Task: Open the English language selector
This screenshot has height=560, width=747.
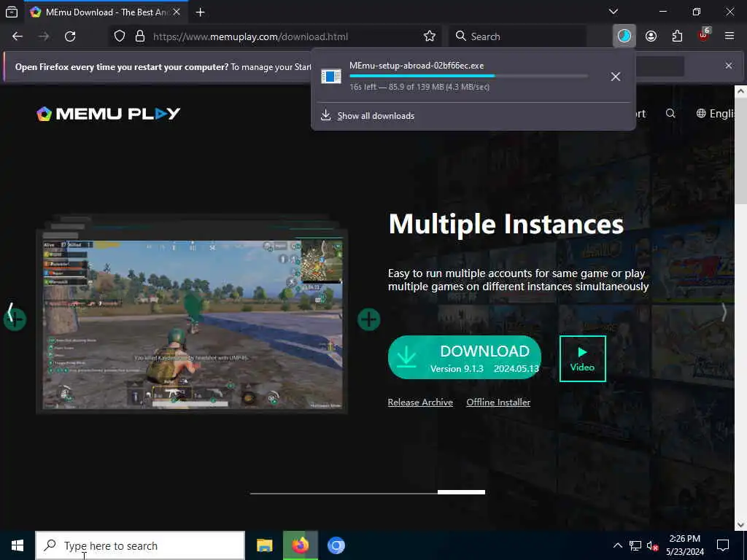Action: pos(715,113)
